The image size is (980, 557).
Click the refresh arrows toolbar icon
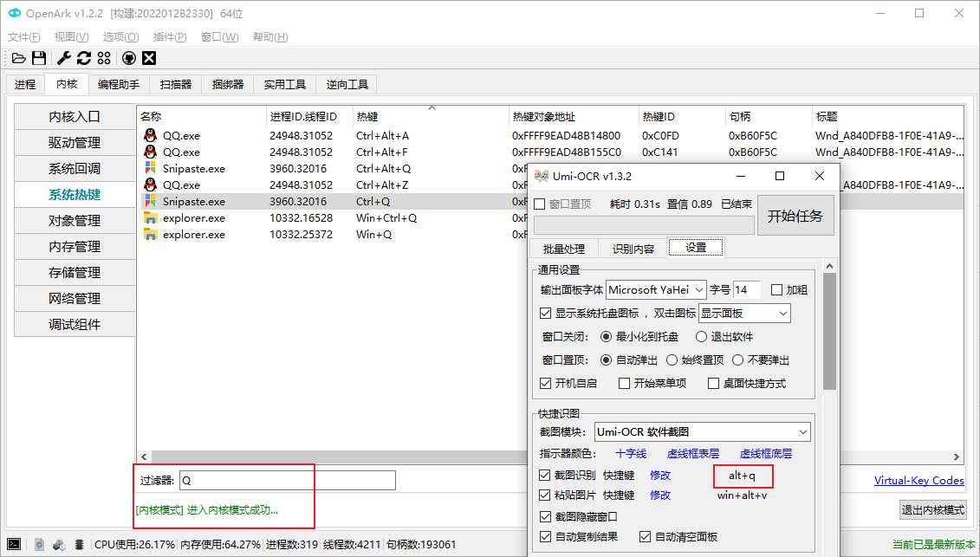[x=84, y=58]
